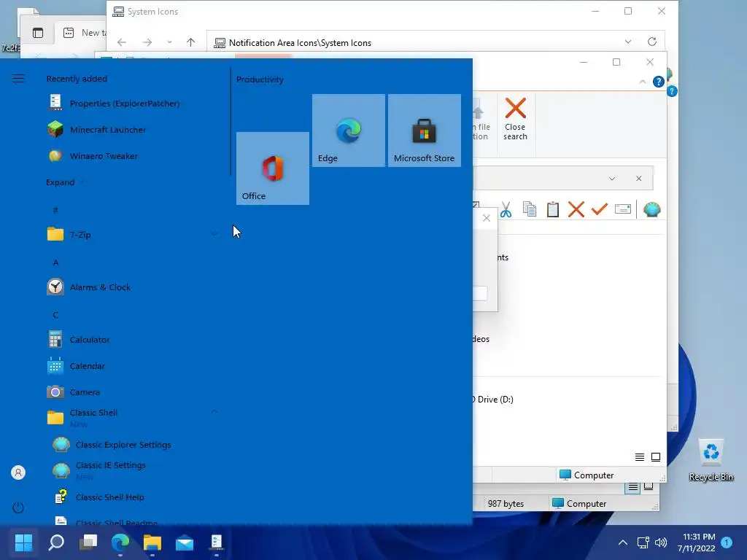Open Classic IE Settings
747x560 pixels.
tap(111, 470)
